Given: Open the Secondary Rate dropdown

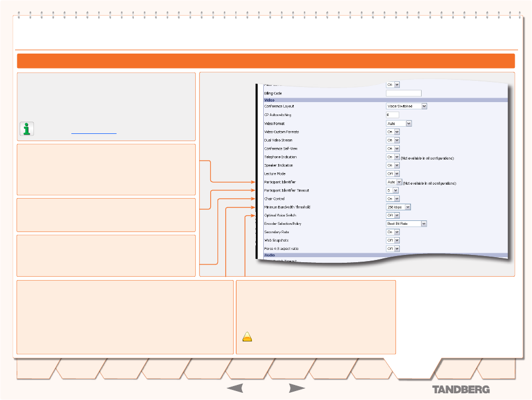Looking at the screenshot, I should point(393,232).
